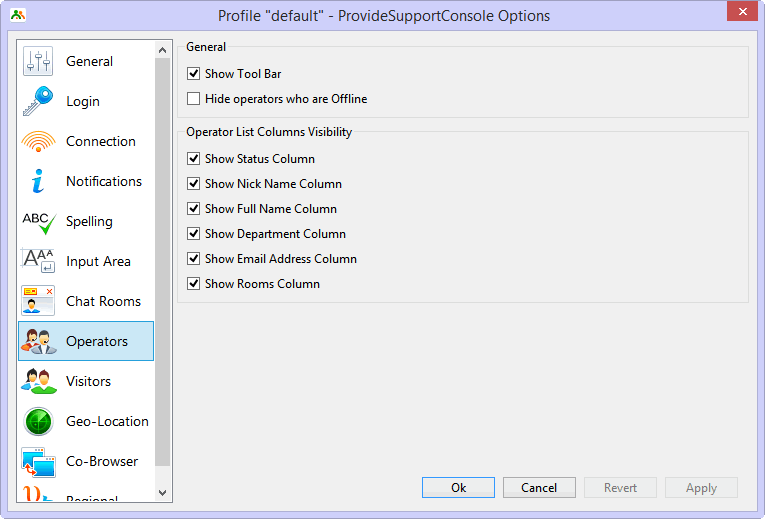The width and height of the screenshot is (765, 519).
Task: Click the Spelling ABC checkmark icon
Action: [x=39, y=222]
